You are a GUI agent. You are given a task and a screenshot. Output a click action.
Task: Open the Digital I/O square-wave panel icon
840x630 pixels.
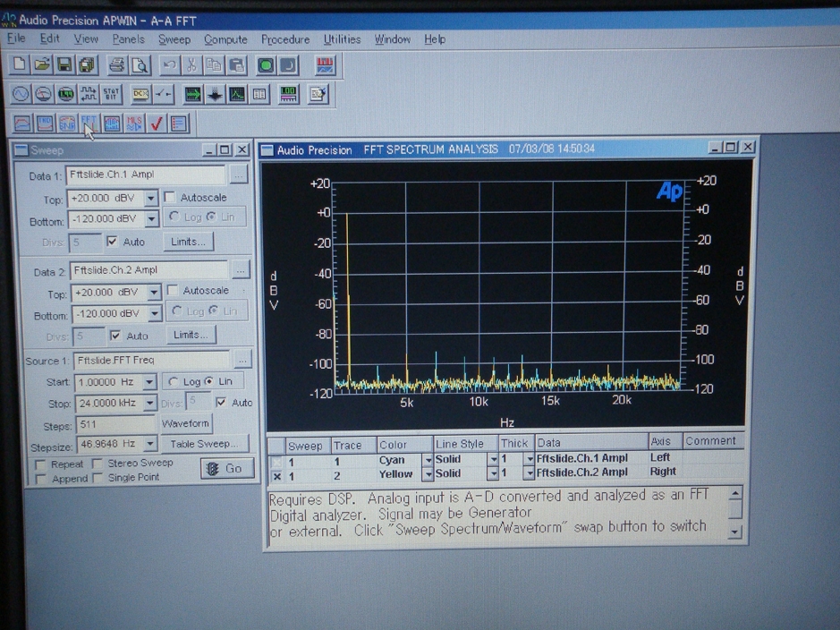[x=89, y=94]
